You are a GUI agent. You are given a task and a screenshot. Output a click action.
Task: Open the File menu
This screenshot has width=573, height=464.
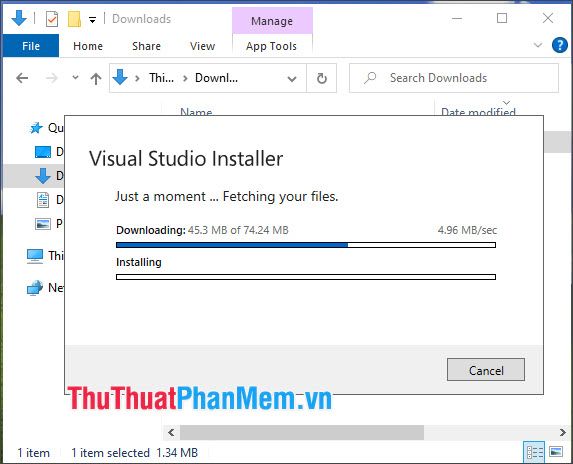click(x=31, y=46)
